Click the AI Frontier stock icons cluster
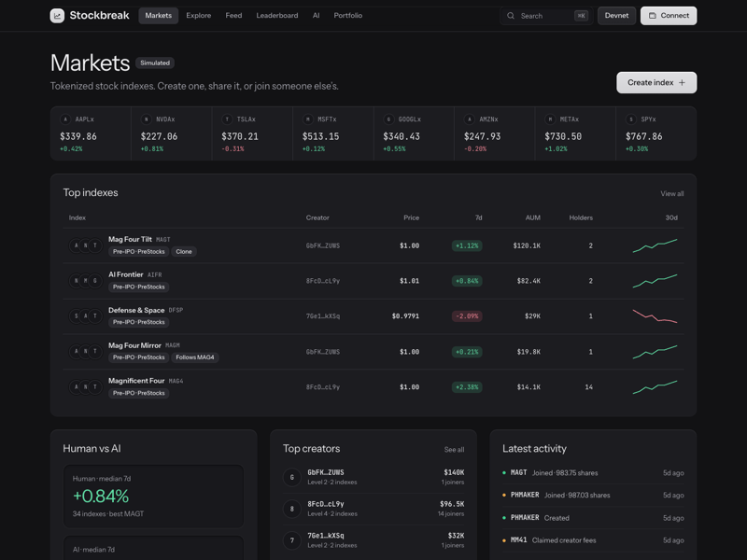This screenshot has width=747, height=560. pyautogui.click(x=85, y=281)
